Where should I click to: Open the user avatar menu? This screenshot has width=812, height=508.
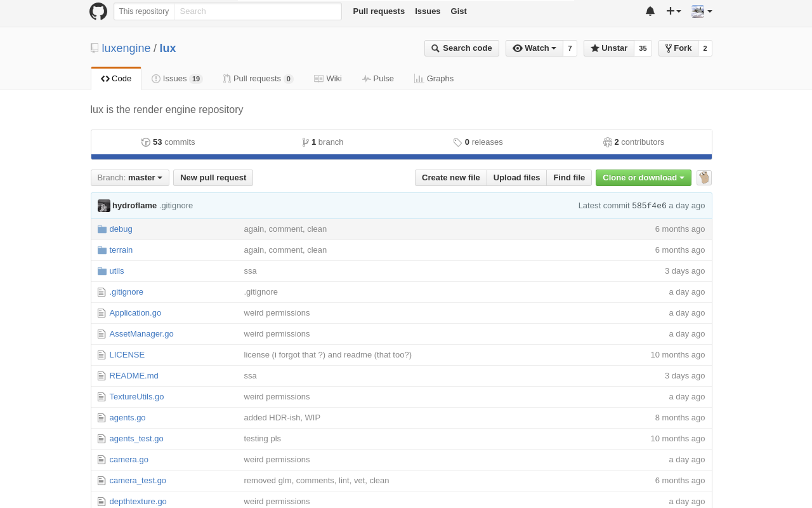click(x=702, y=11)
